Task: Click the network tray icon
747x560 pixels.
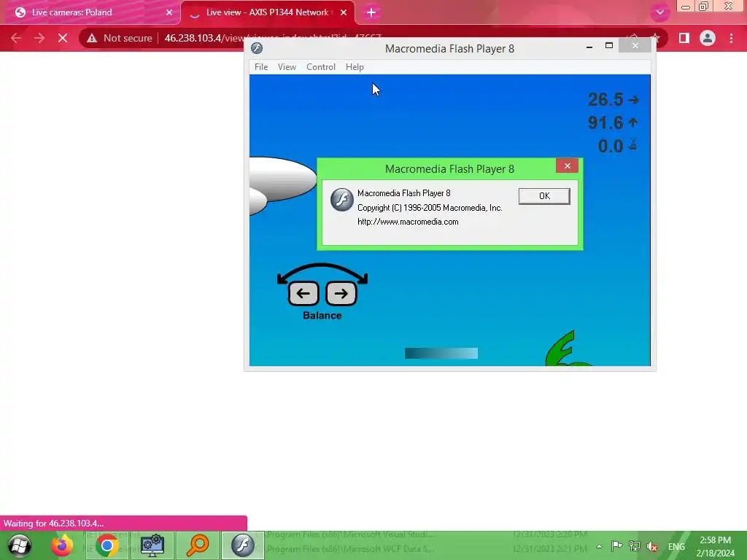Action: [635, 546]
